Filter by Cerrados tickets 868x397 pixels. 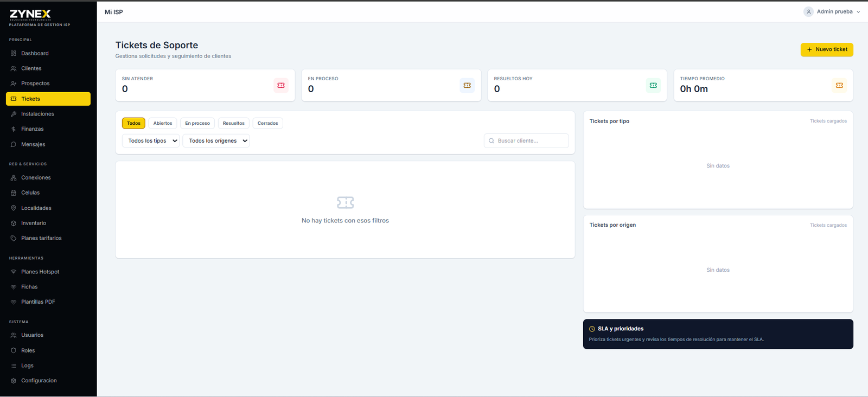point(267,123)
